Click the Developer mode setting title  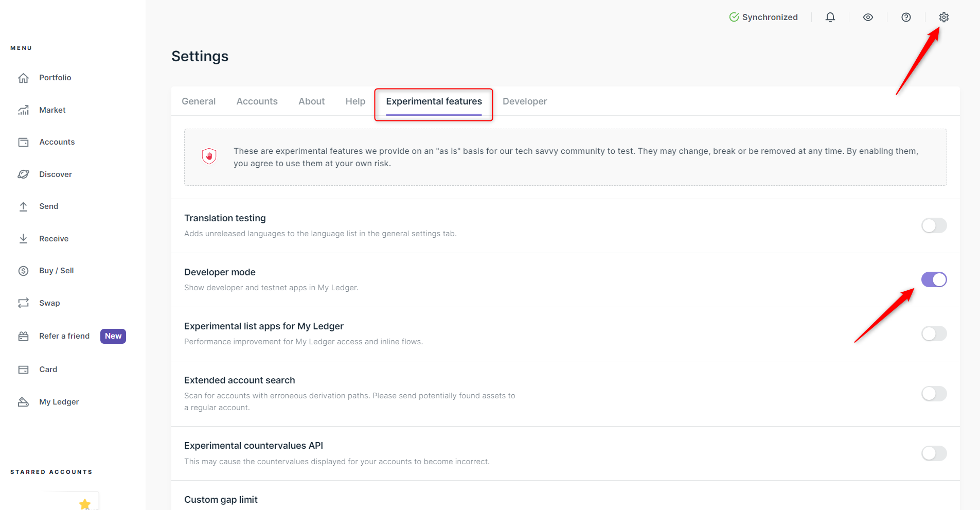pos(220,272)
